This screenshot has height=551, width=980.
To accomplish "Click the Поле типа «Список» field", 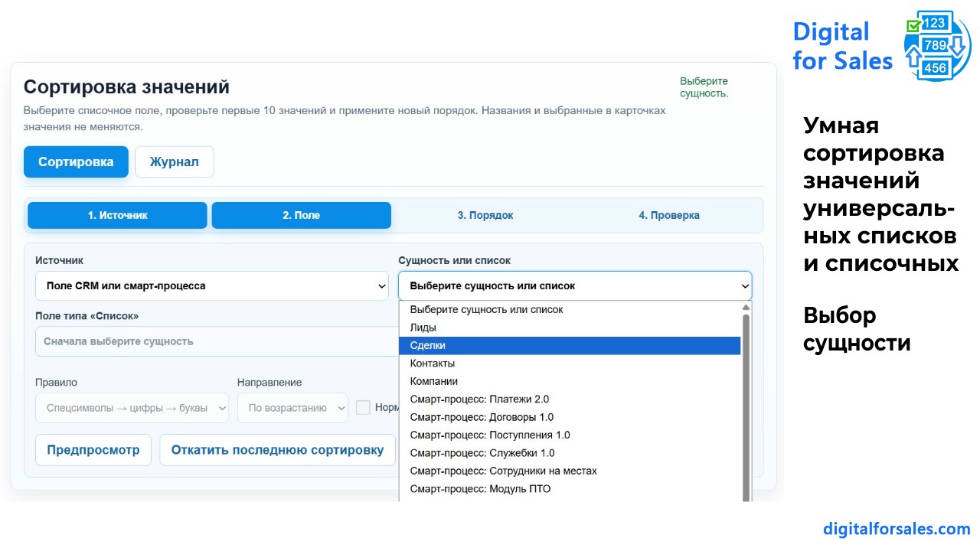I will (217, 341).
